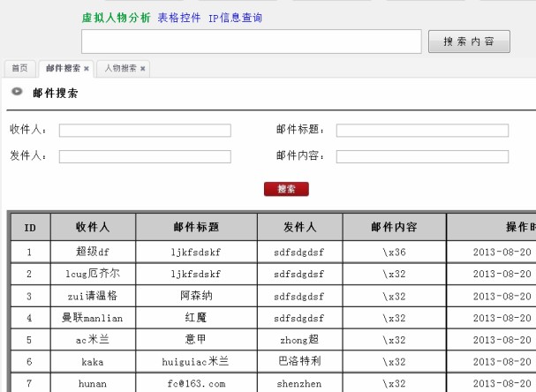536x392 pixels.
Task: Click the title cell fc@163.com
Action: tap(196, 383)
